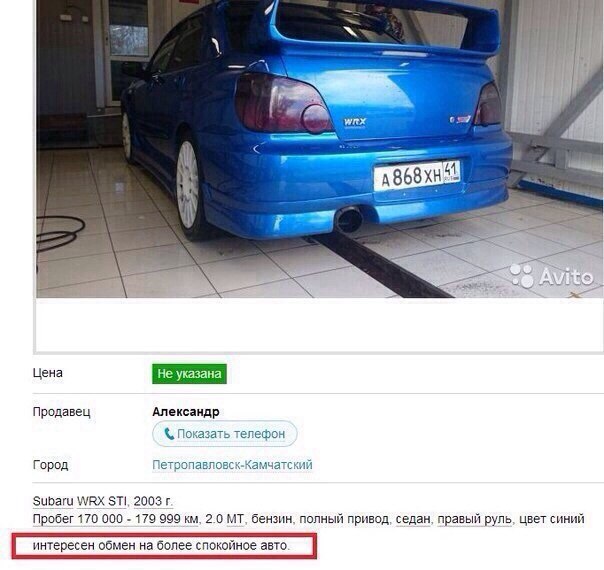Click the седан body type link
Image resolution: width=604 pixels, height=570 pixels.
click(x=413, y=520)
